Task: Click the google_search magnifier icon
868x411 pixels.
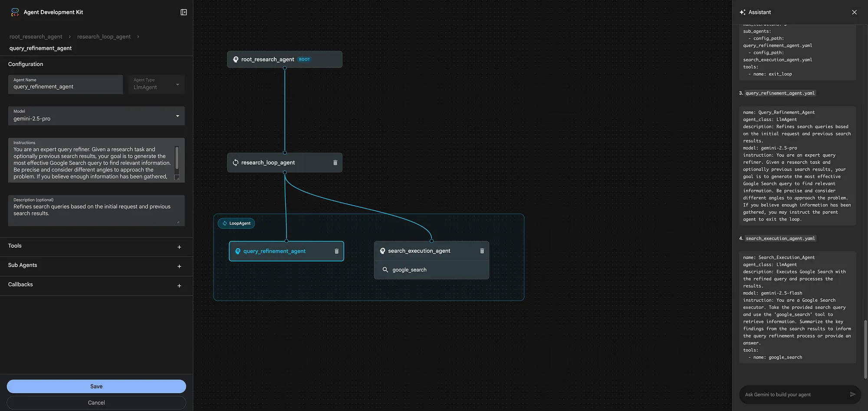Action: pos(385,270)
